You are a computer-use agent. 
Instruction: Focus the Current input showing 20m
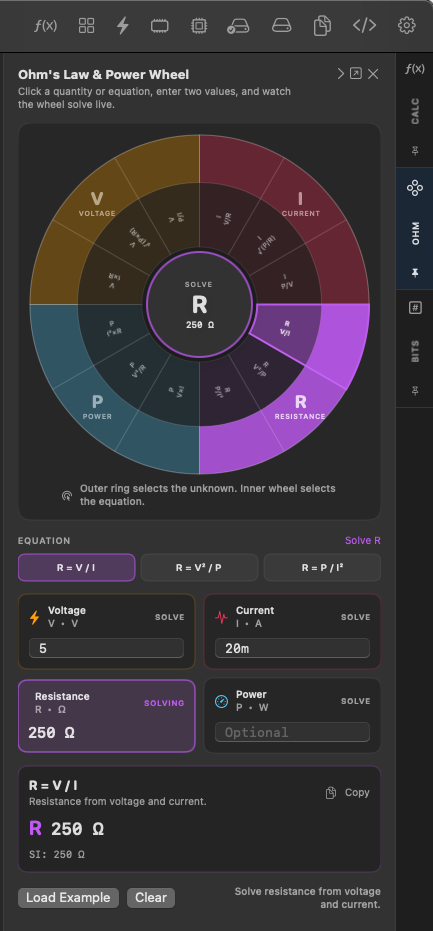click(x=292, y=648)
